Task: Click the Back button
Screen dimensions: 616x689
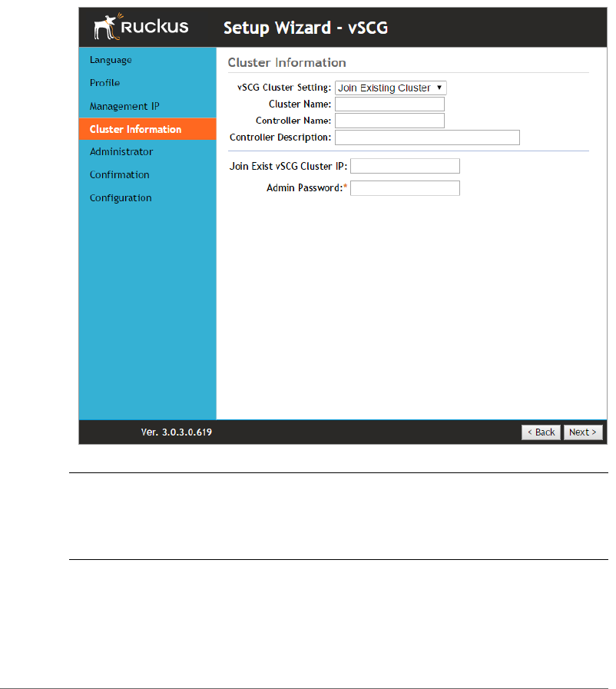Action: (541, 432)
